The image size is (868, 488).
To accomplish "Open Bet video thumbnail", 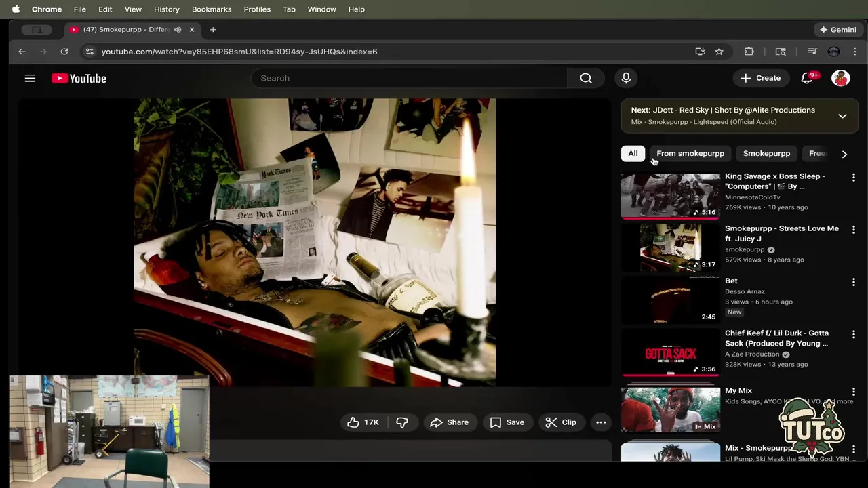I will click(671, 300).
